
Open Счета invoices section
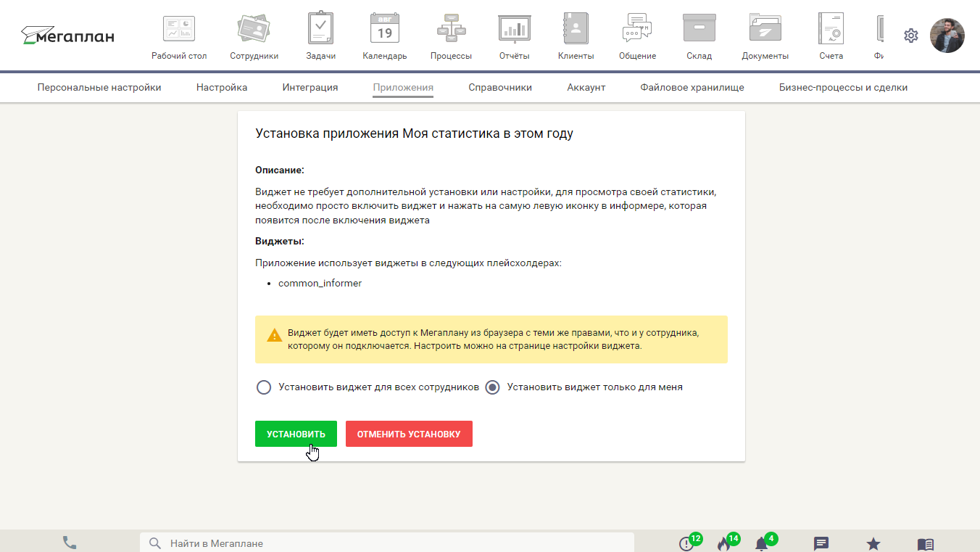coord(831,36)
